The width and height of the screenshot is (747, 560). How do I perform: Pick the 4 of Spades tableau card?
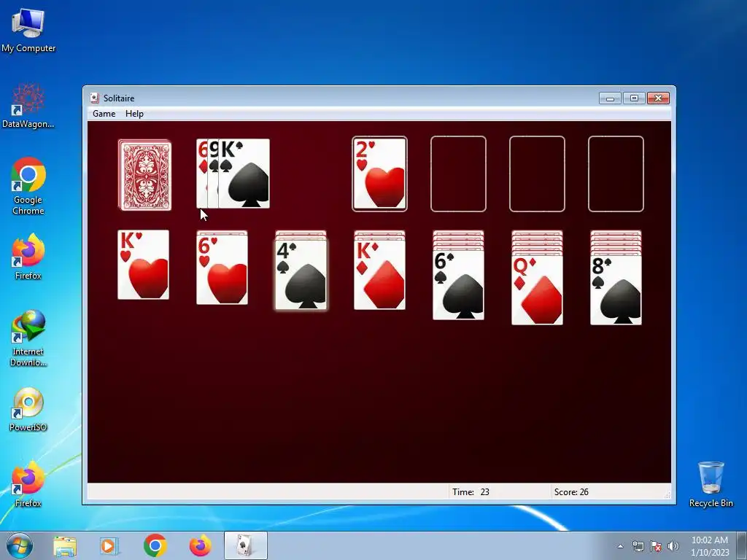[x=301, y=275]
